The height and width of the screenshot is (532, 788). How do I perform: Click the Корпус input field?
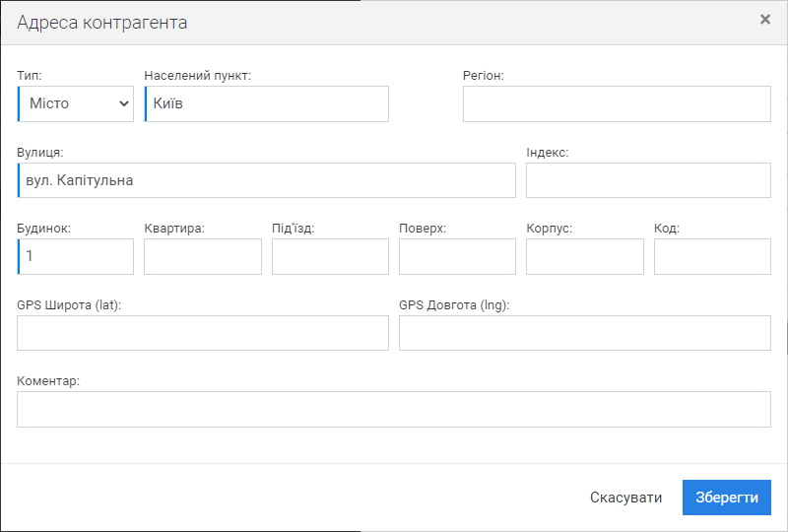coord(585,256)
